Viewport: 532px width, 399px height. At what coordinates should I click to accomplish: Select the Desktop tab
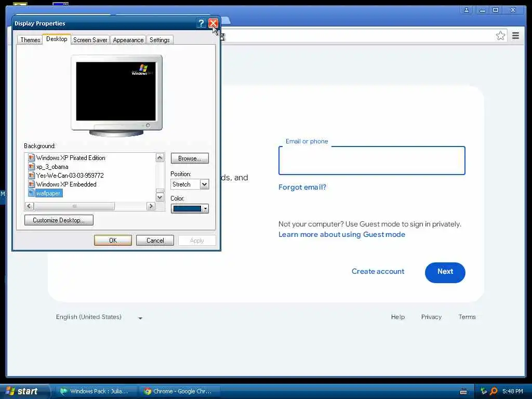57,39
